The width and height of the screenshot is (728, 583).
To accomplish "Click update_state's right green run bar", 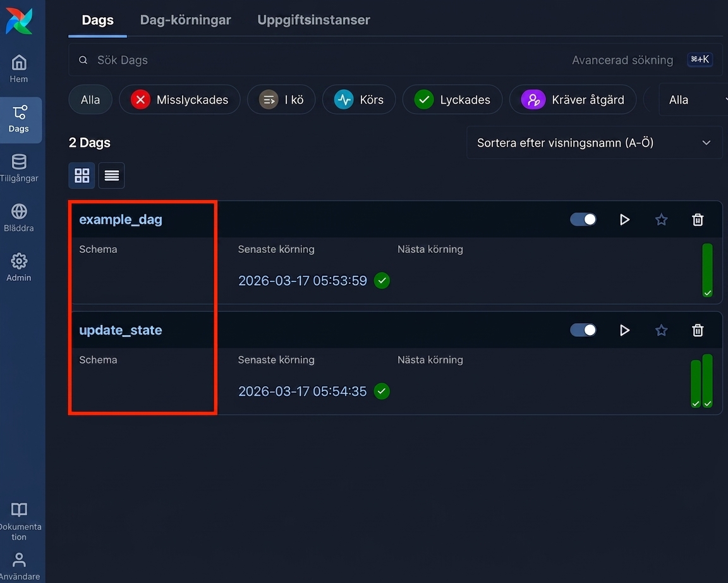I will pos(707,381).
